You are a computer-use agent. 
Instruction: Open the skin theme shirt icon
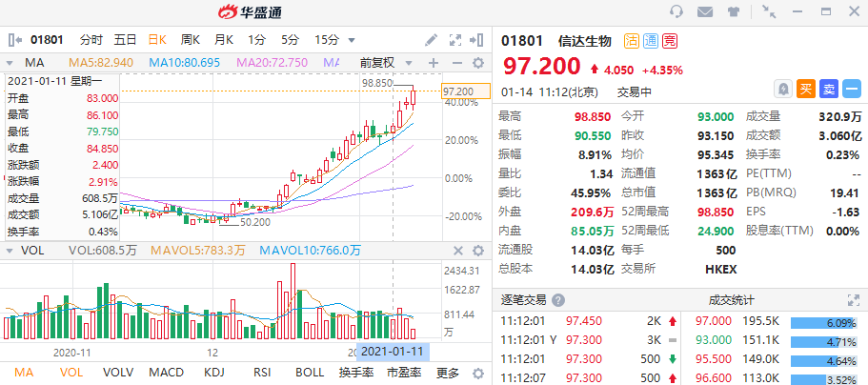click(734, 11)
